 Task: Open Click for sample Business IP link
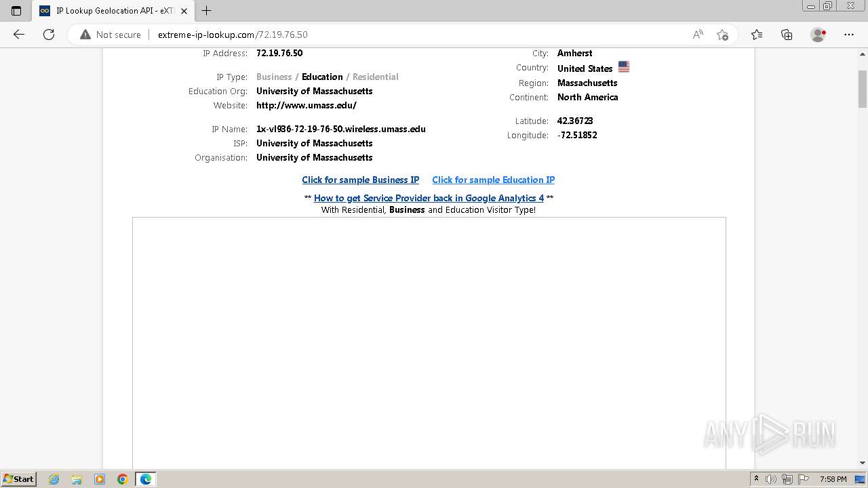361,180
